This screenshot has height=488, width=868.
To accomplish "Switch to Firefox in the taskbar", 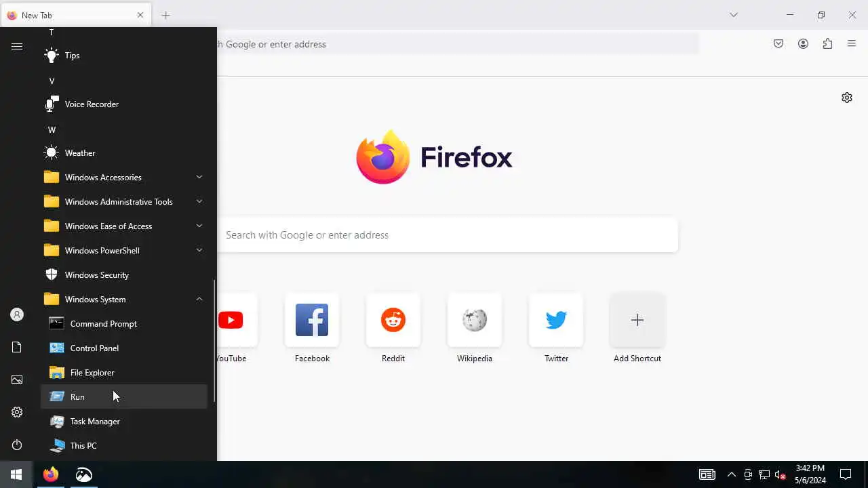I will [x=51, y=474].
